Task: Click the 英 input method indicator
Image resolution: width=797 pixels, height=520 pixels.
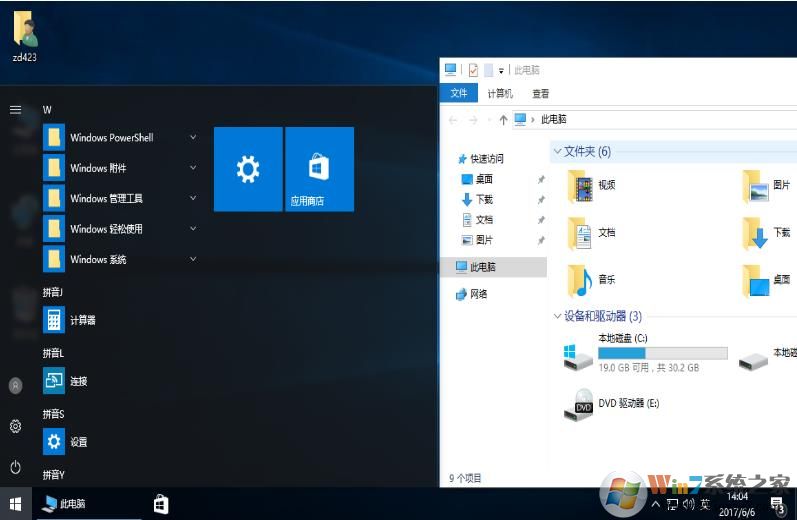Action: [705, 504]
